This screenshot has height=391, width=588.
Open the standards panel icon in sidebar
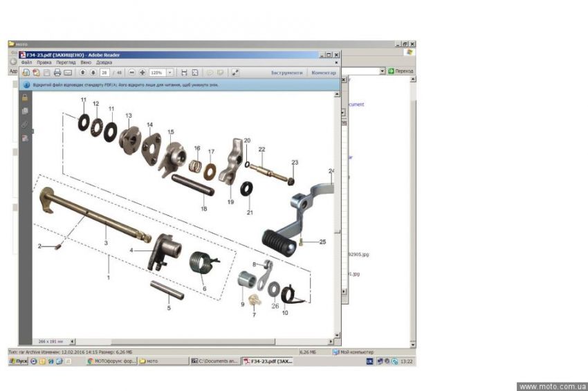tap(25, 138)
